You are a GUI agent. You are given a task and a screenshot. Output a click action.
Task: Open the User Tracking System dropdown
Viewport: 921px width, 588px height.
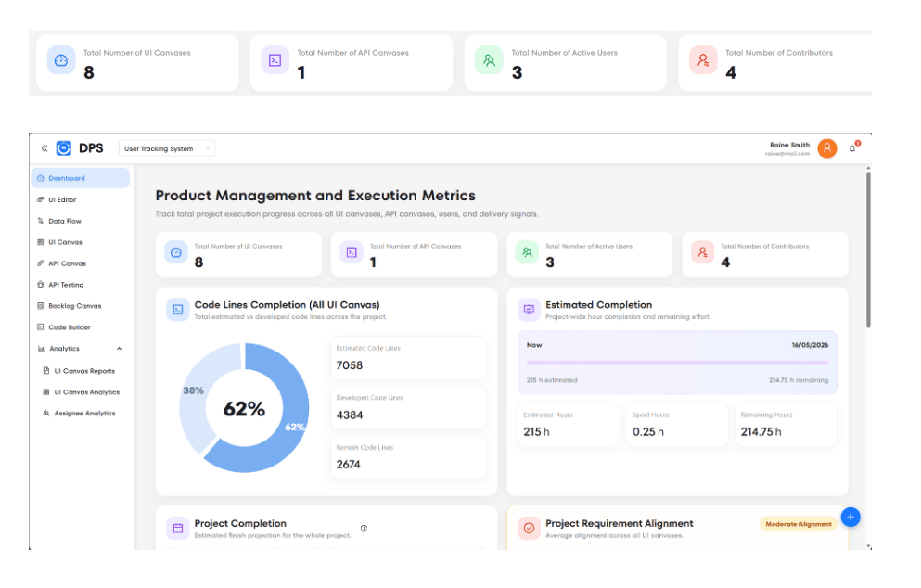click(x=166, y=147)
